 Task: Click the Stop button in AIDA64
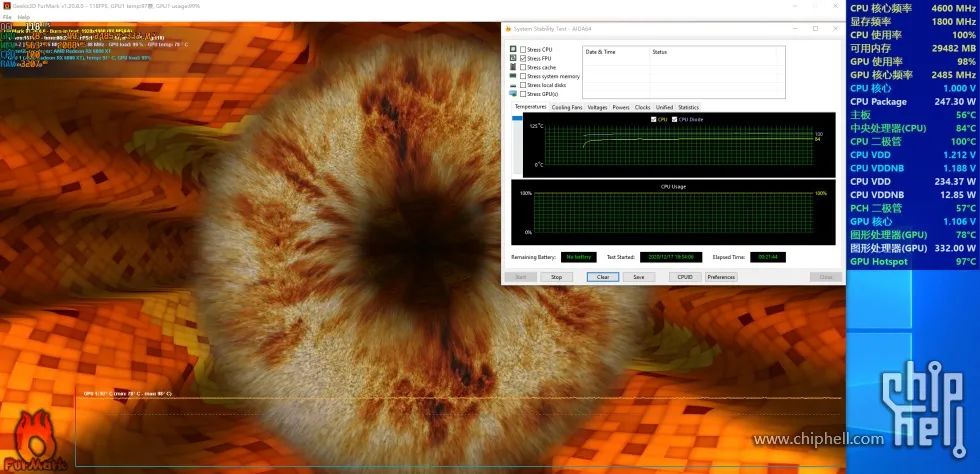coord(556,277)
